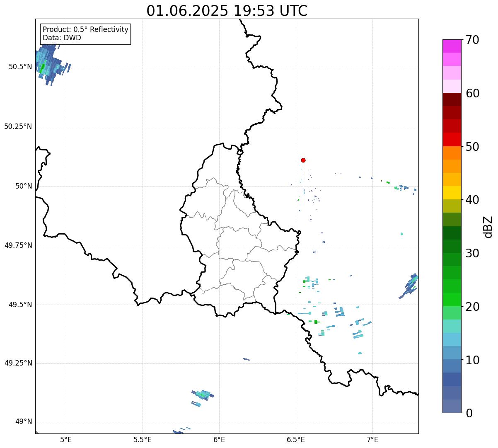The height and width of the screenshot is (448, 498).
Task: Click the 5.5°E longitude label
Action: 143,440
